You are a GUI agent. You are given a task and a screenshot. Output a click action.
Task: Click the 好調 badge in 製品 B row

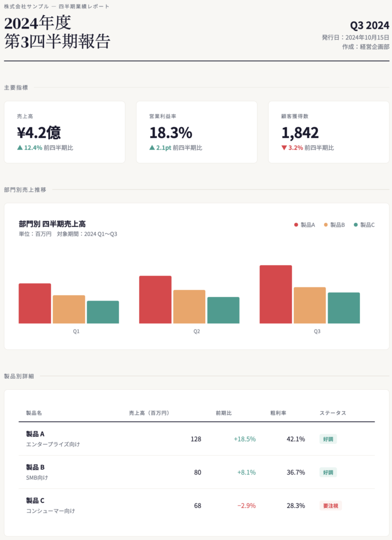click(328, 472)
